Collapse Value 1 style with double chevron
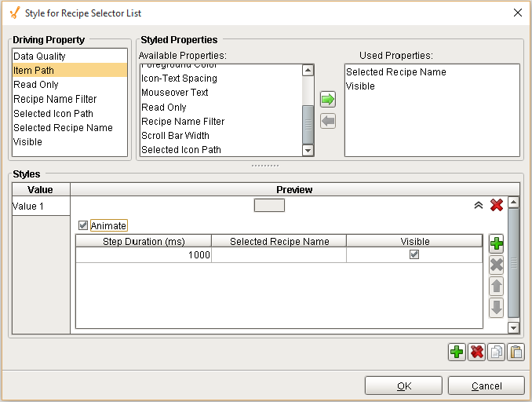 coord(478,205)
